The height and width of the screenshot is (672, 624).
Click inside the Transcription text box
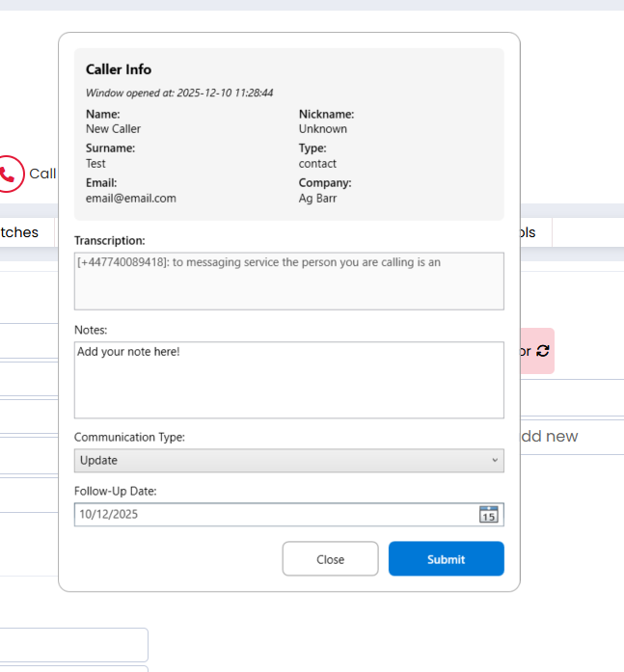[x=288, y=281]
